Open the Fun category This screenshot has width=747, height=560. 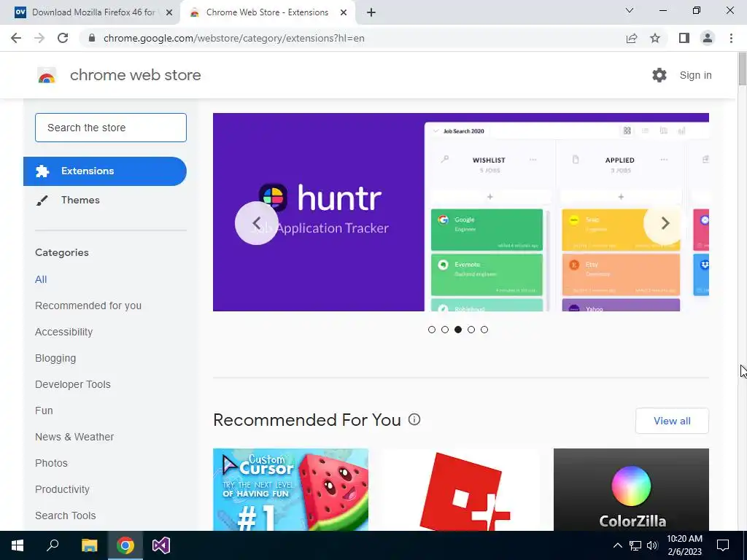[44, 411]
